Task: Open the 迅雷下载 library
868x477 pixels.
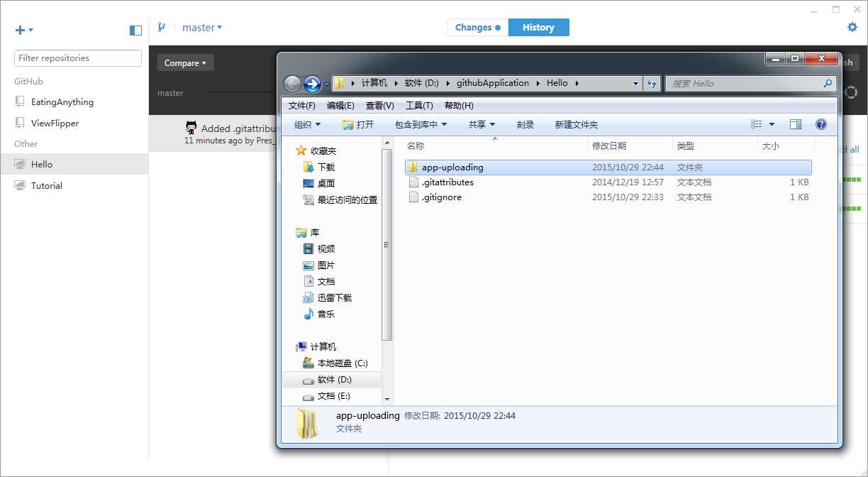Action: click(328, 297)
